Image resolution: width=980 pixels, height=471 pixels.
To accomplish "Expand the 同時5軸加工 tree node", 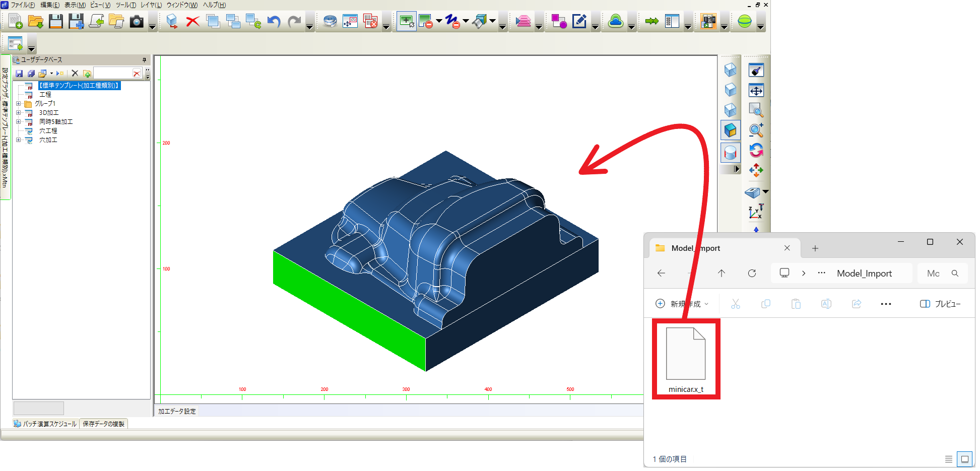I will pyautogui.click(x=19, y=122).
